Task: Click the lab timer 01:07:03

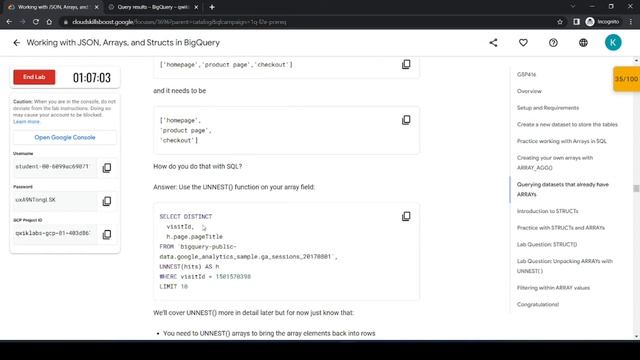Action: pyautogui.click(x=92, y=78)
